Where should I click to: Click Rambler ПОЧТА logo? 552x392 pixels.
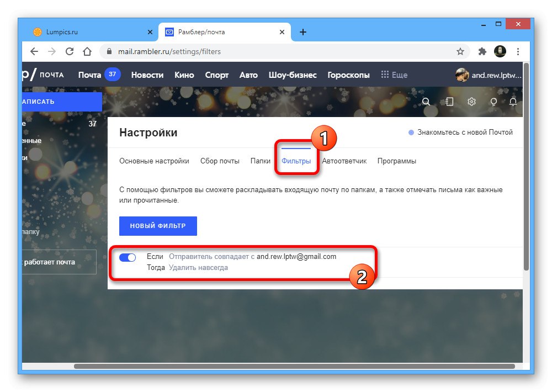(43, 75)
